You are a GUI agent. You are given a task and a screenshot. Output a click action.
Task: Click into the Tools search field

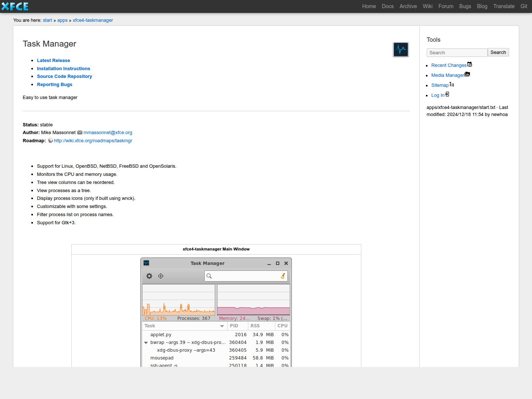[457, 52]
